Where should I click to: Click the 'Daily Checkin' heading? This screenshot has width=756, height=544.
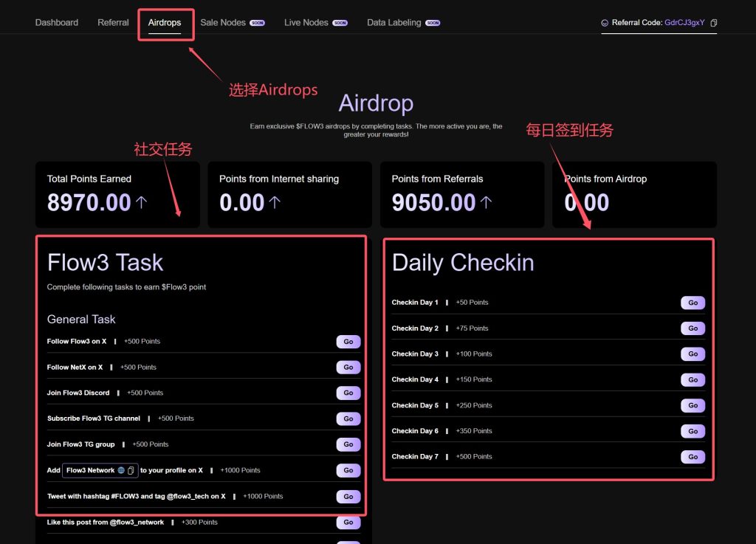[463, 263]
